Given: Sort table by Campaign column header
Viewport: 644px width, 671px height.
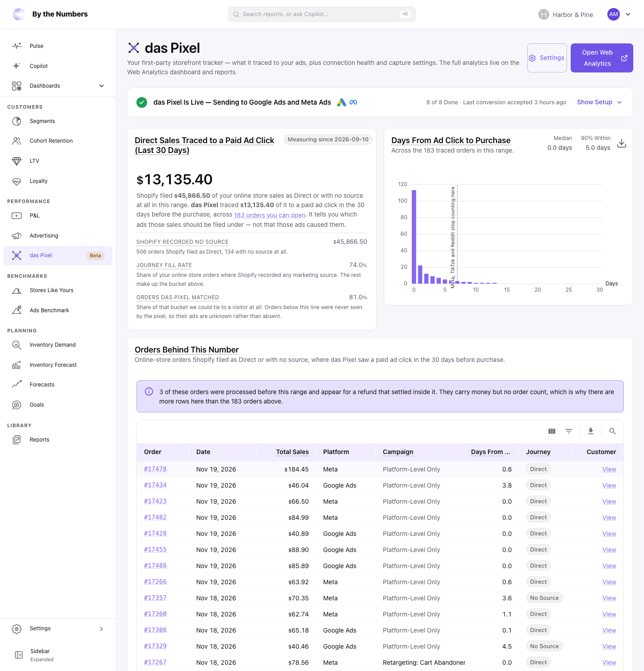Looking at the screenshot, I should pyautogui.click(x=398, y=452).
